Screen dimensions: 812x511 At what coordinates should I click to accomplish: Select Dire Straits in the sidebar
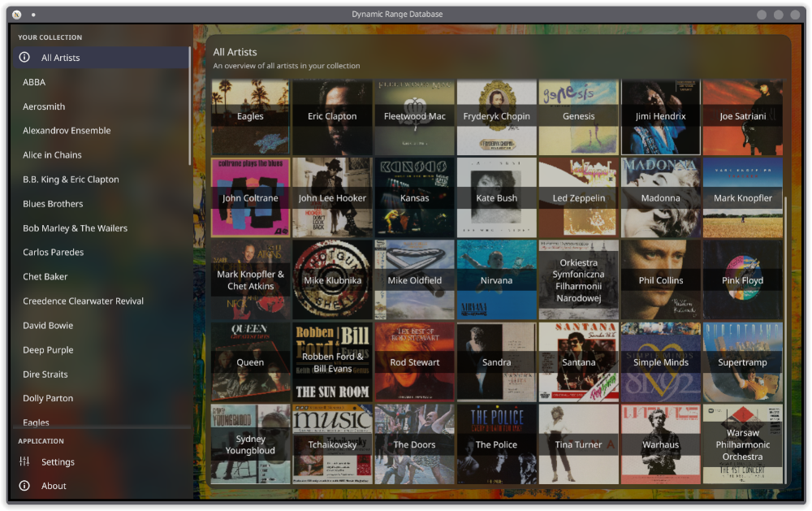(x=101, y=374)
